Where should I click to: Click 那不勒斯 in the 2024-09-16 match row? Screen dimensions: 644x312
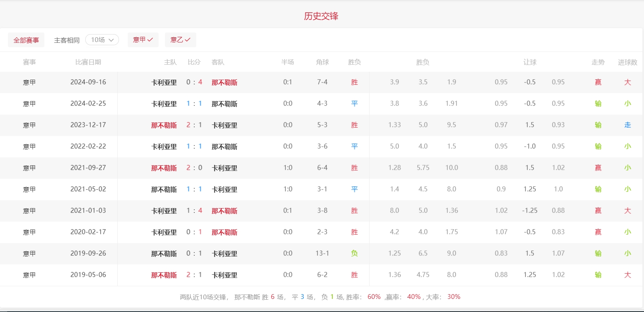coord(224,82)
